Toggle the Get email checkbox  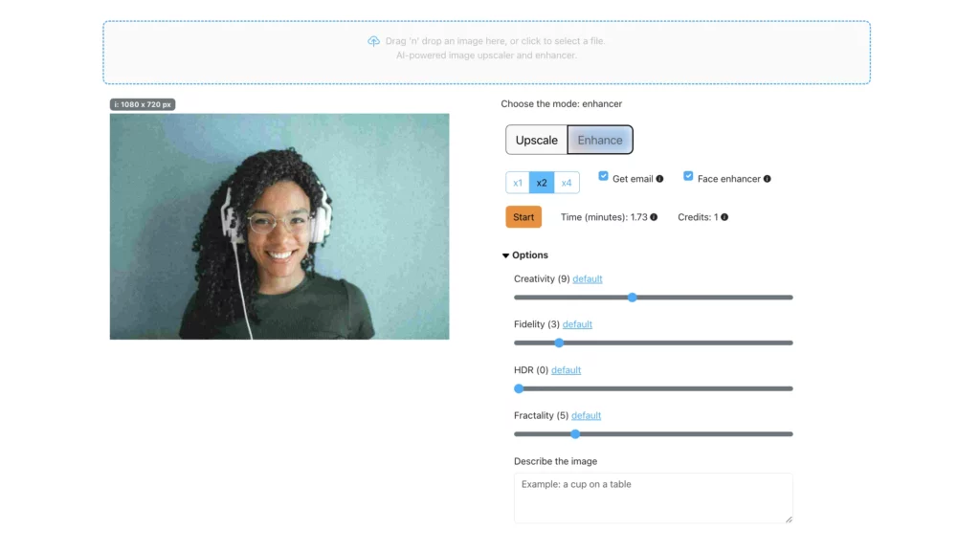603,176
